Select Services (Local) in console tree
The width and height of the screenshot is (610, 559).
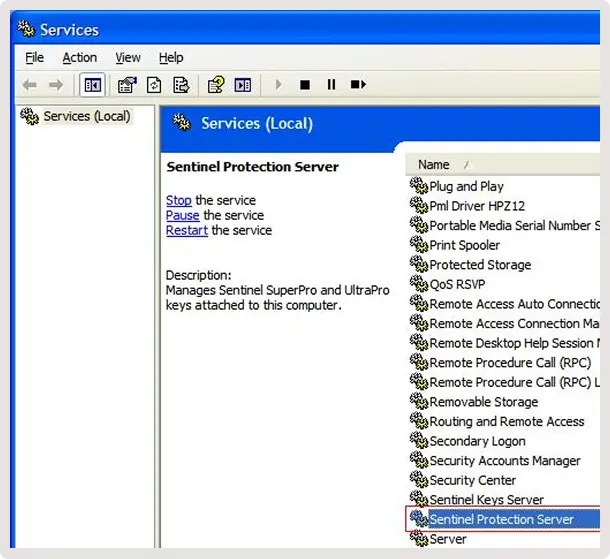[x=87, y=116]
